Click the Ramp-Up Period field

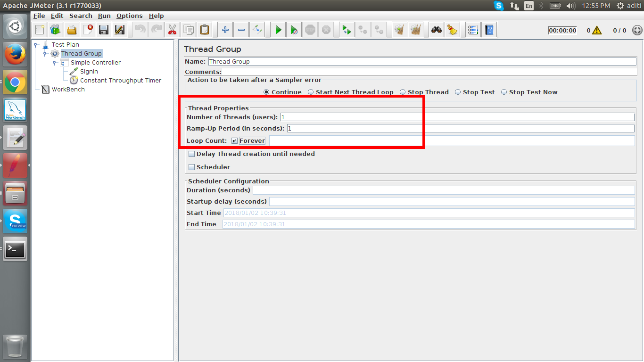click(x=461, y=128)
